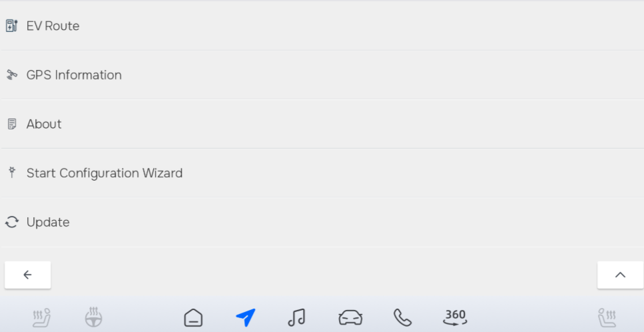The width and height of the screenshot is (644, 332).
Task: Open the About menu item
Action: pyautogui.click(x=322, y=124)
